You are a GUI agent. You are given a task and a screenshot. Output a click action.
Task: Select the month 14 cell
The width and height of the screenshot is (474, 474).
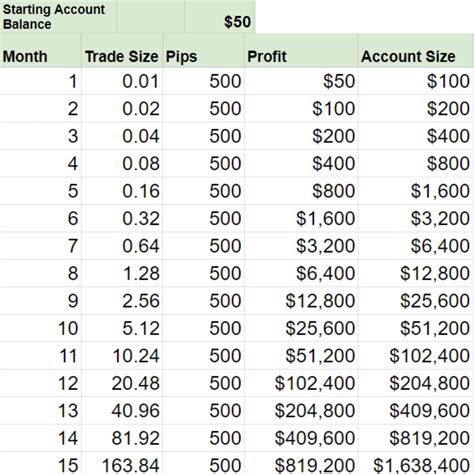click(x=40, y=438)
